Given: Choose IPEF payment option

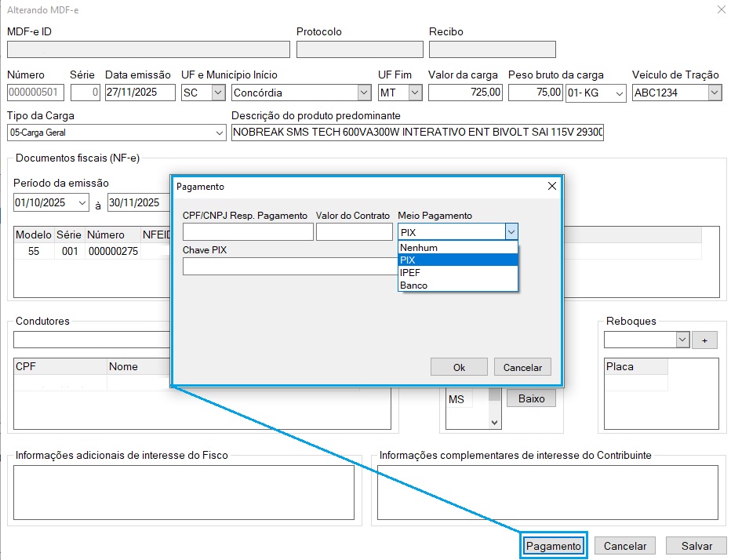Looking at the screenshot, I should [458, 273].
